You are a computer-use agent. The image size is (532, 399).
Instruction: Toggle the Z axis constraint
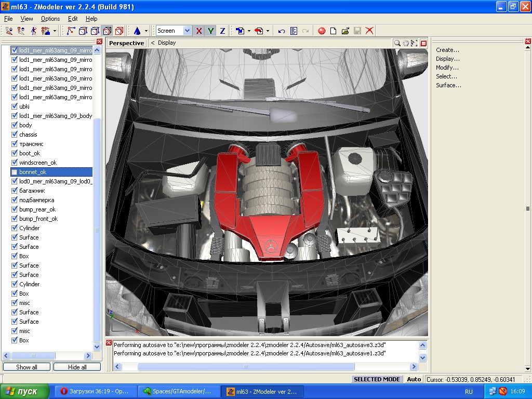tap(222, 31)
